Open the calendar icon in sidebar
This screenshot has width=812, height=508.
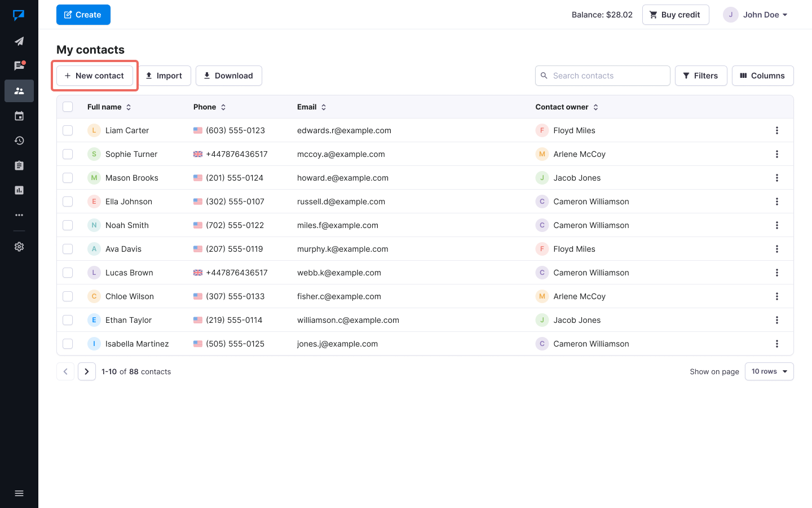tap(19, 116)
